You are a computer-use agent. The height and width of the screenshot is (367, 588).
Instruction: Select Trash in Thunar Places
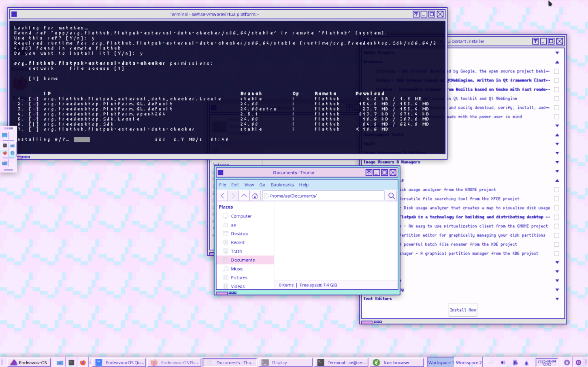(245, 252)
